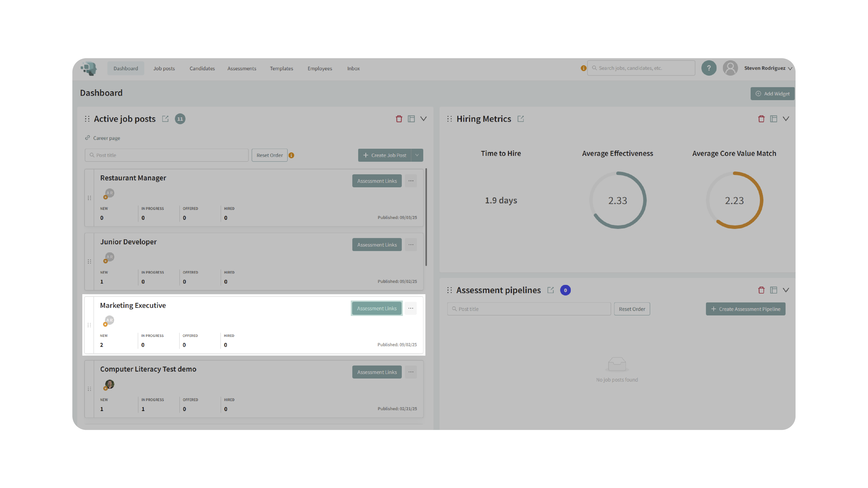The image size is (868, 488).
Task: Open the Templates tab
Action: click(281, 68)
